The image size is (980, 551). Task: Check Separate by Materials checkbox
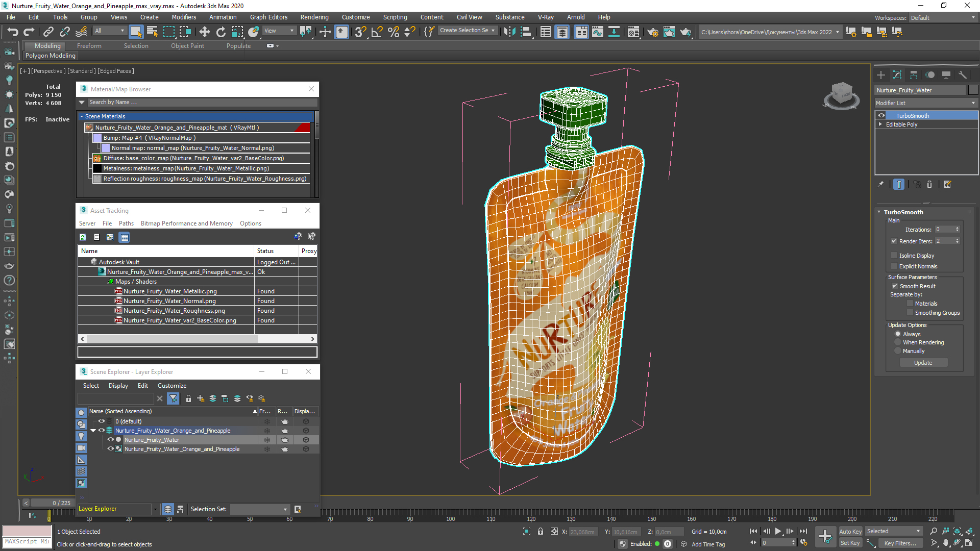click(x=910, y=304)
